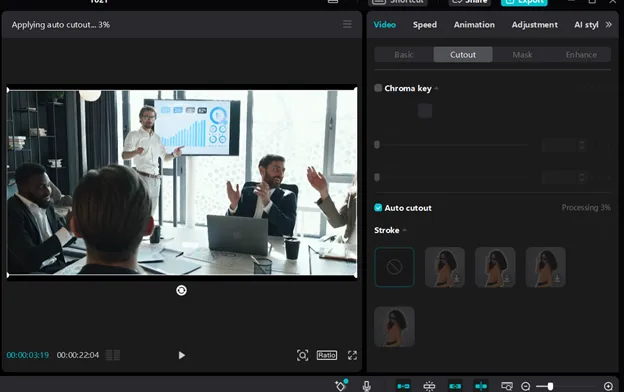The image size is (624, 392).
Task: Switch to the Speed tab
Action: 425,25
